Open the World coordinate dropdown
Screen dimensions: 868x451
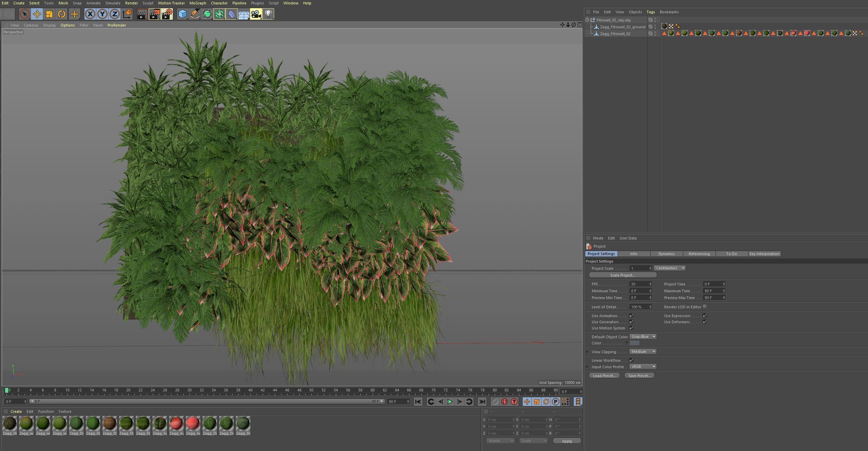pos(500,441)
